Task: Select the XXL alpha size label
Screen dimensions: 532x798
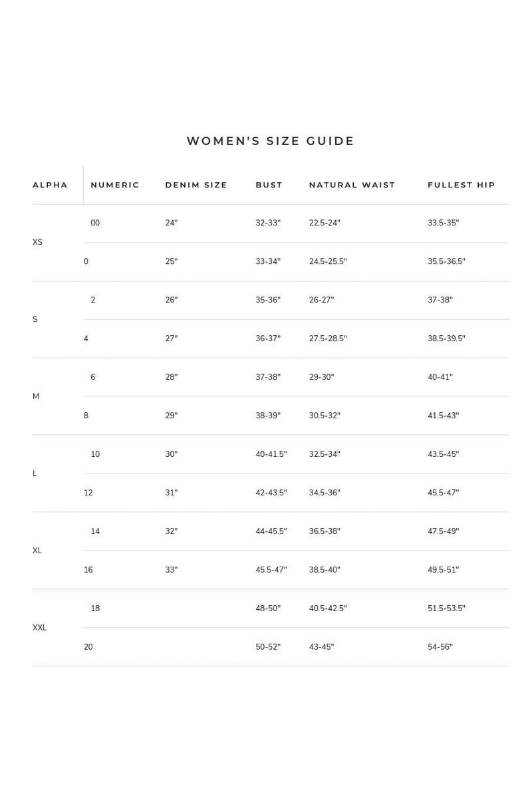Action: click(40, 628)
